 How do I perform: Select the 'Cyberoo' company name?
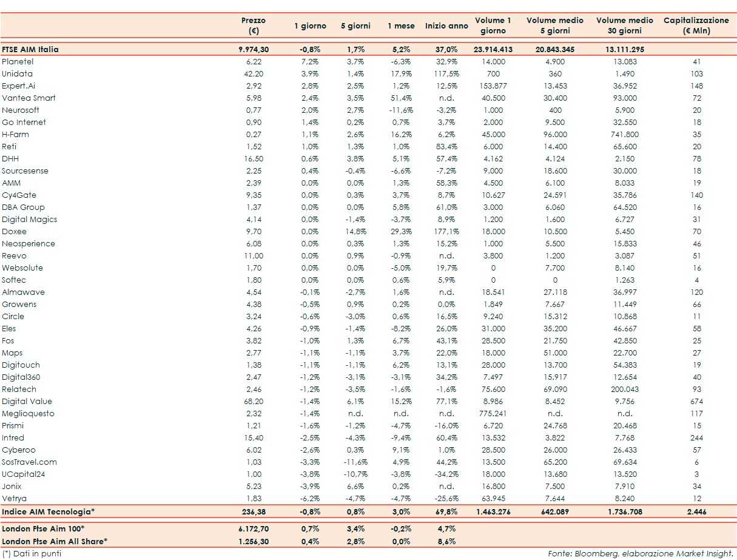coord(19,450)
